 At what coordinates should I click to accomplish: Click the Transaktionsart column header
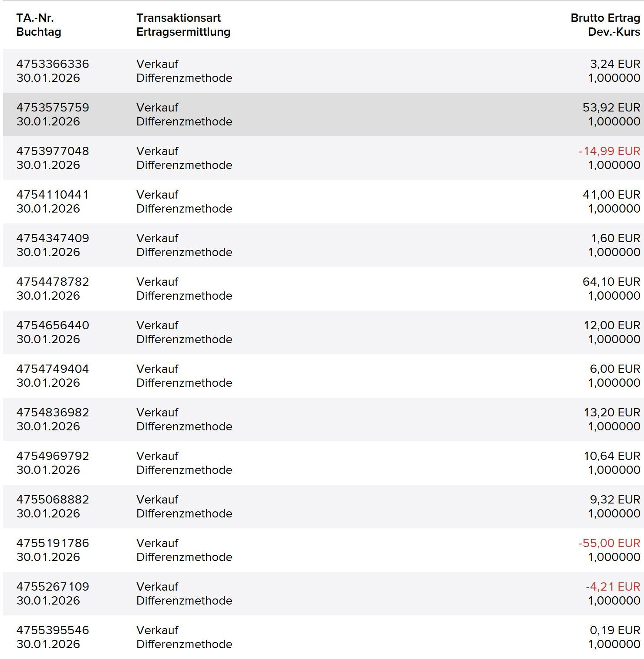(x=179, y=18)
